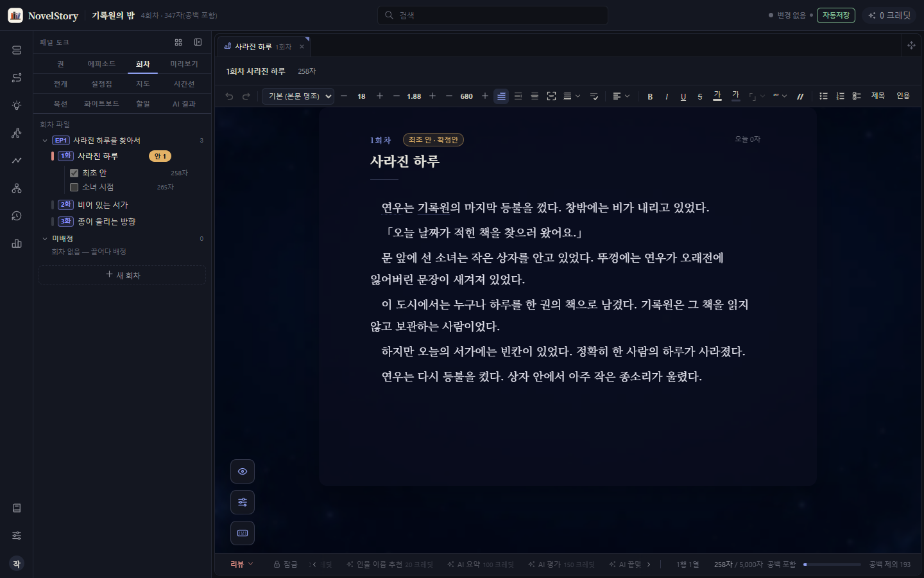Viewport: 924px width, 578px height.
Task: Open the eye preview floating button
Action: [x=243, y=471]
